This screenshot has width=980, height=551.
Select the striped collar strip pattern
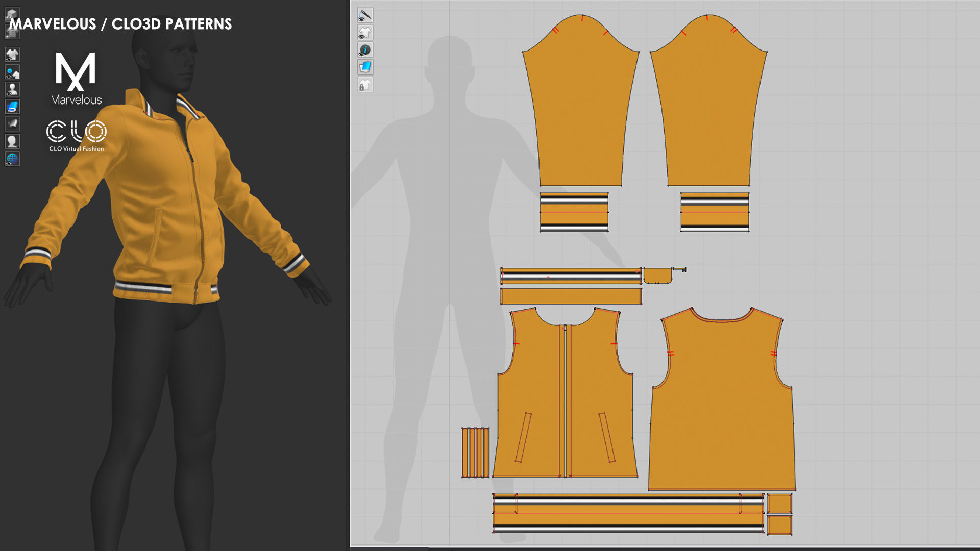571,276
